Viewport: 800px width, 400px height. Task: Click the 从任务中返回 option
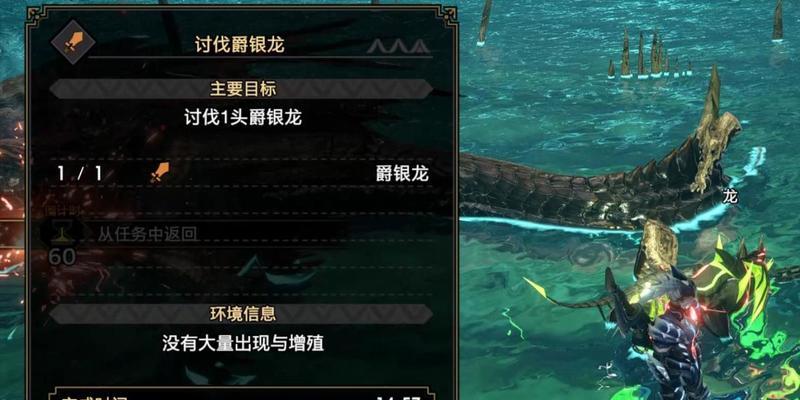[148, 235]
